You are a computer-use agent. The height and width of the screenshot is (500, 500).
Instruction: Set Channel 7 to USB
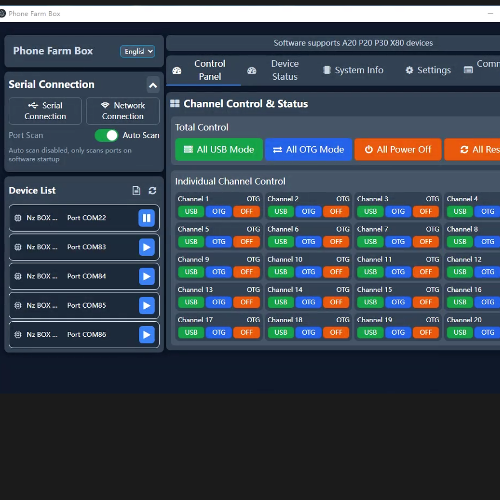pos(370,242)
